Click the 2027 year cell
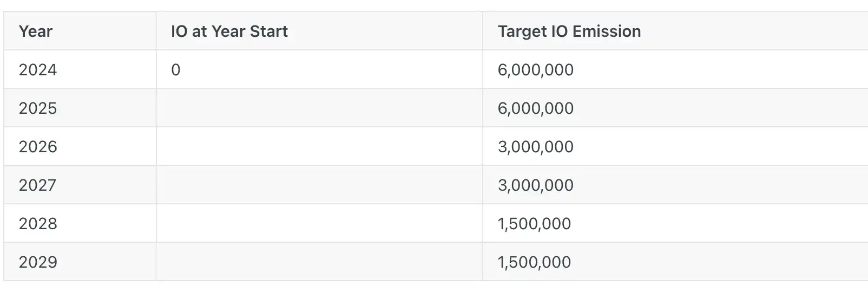 pos(38,185)
